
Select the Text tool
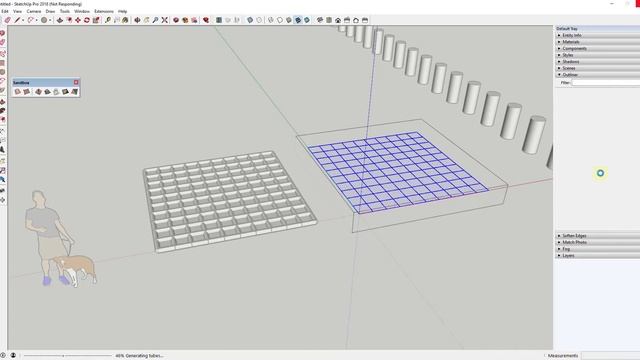116,20
